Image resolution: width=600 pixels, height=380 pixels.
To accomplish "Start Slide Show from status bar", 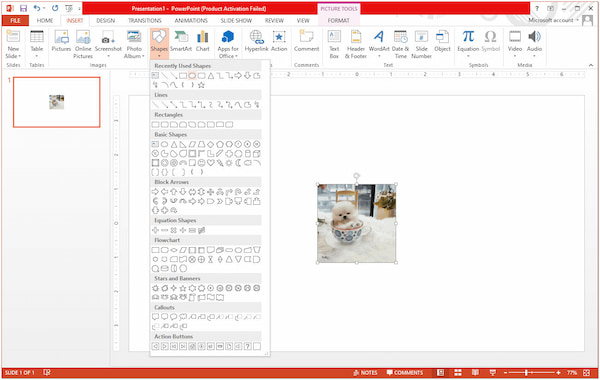I will (x=493, y=373).
